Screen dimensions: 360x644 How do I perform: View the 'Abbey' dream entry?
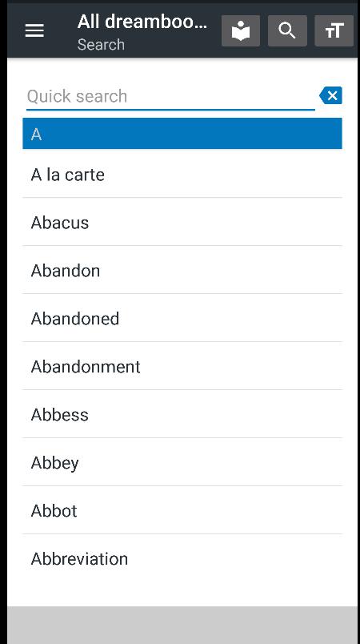pyautogui.click(x=182, y=462)
